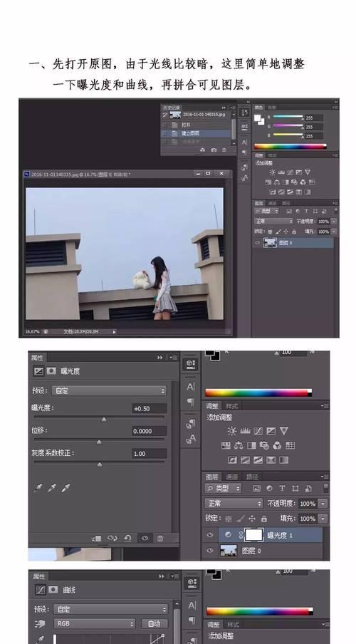
Task: Click clip to layer icon in Exposure panel
Action: point(97,539)
